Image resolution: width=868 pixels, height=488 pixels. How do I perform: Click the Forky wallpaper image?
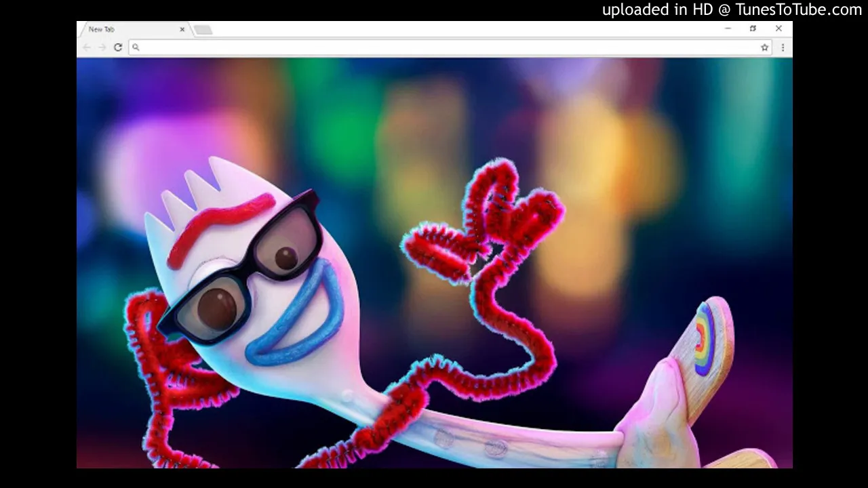coord(434,263)
